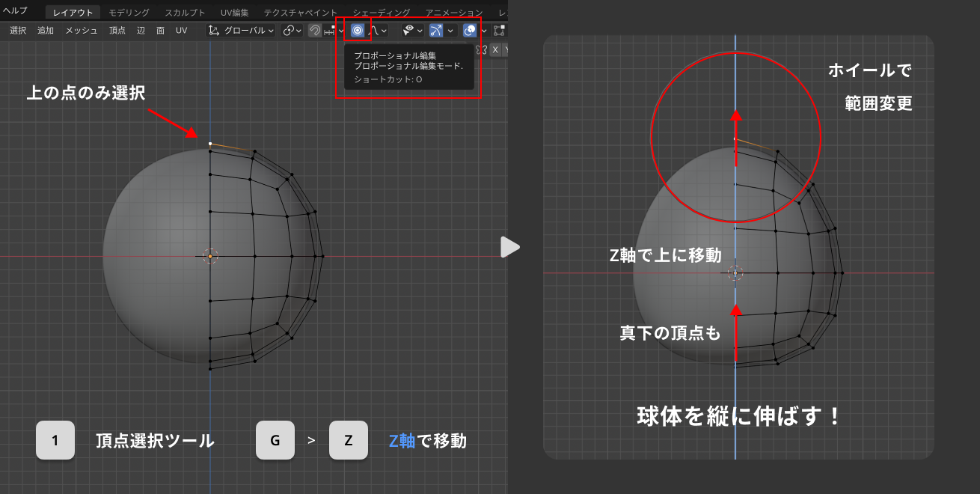Open the 選択 menu in viewport header
The height and width of the screenshot is (494, 980).
click(18, 31)
